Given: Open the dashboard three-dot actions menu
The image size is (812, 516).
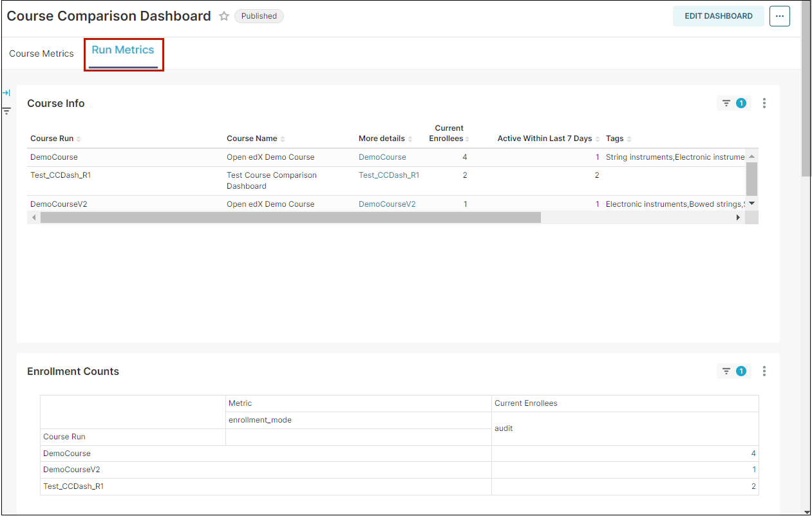Looking at the screenshot, I should click(x=779, y=16).
